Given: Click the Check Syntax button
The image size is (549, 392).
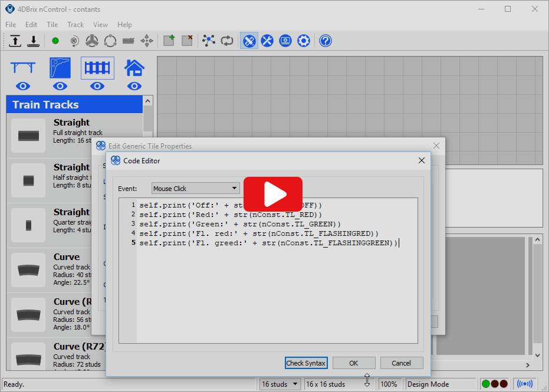Looking at the screenshot, I should point(306,363).
